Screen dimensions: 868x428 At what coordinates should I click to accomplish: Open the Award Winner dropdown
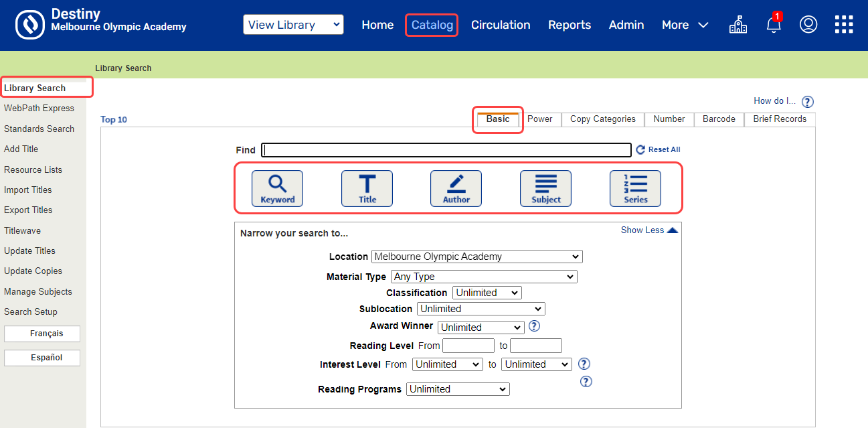pos(481,328)
